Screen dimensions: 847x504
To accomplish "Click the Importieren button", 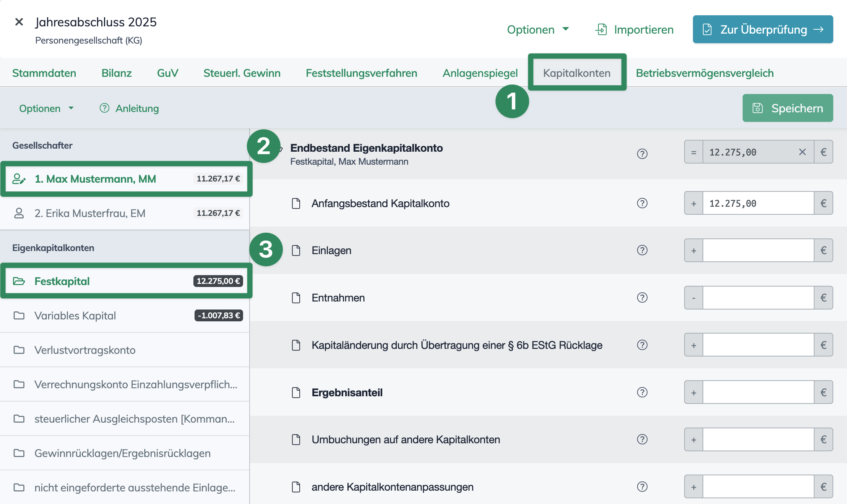I will [634, 29].
